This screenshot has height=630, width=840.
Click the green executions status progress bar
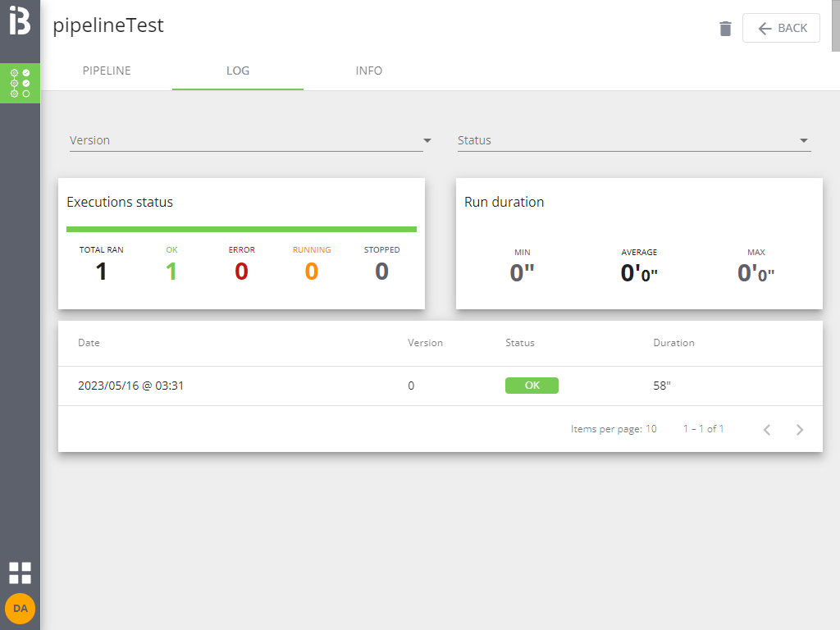pos(241,229)
